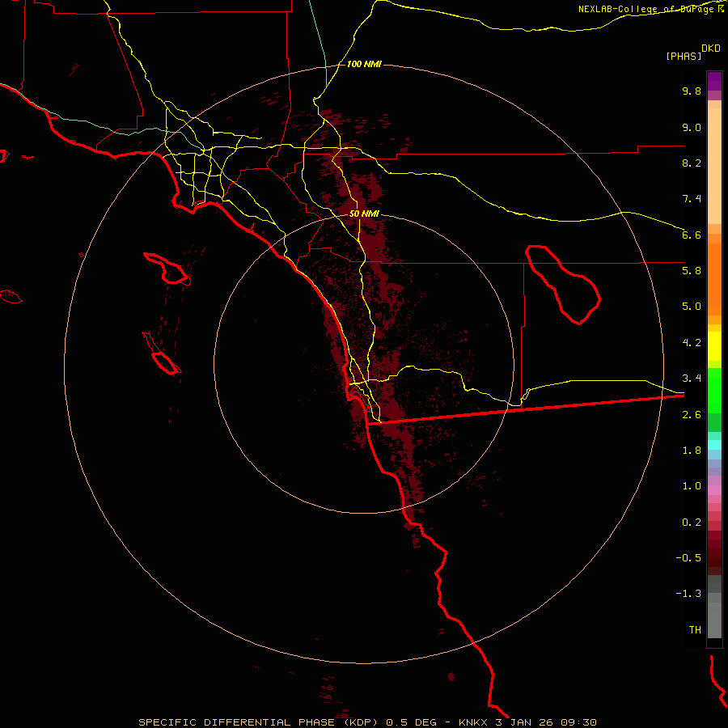Screen dimensions: 728x728
Task: Click the 5.0 value on color scale
Action: (x=692, y=307)
